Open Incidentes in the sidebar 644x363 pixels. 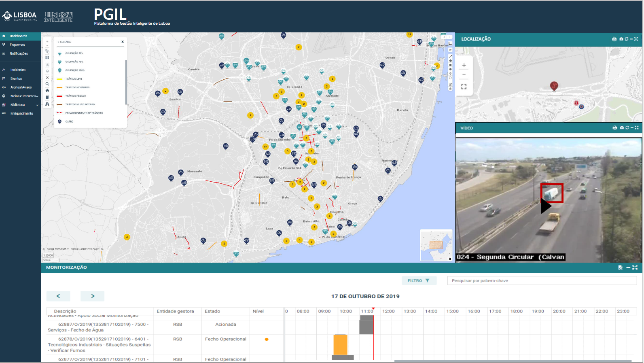(x=18, y=70)
